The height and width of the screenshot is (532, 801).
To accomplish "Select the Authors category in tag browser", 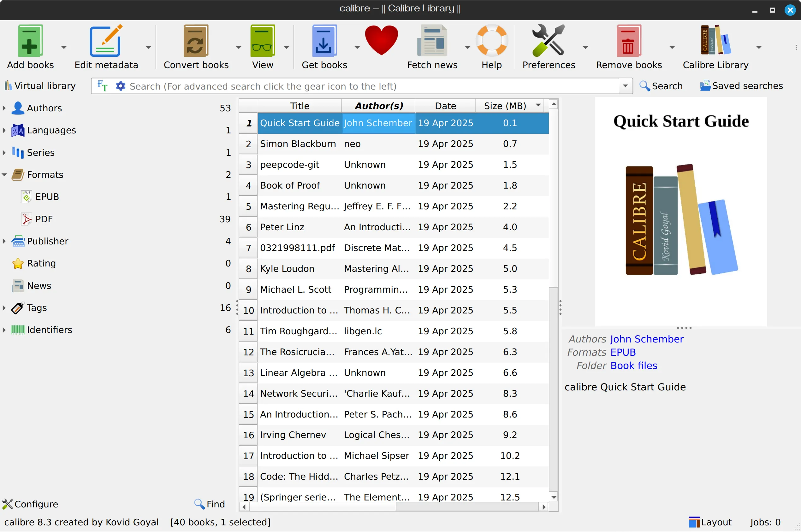I will pos(44,108).
